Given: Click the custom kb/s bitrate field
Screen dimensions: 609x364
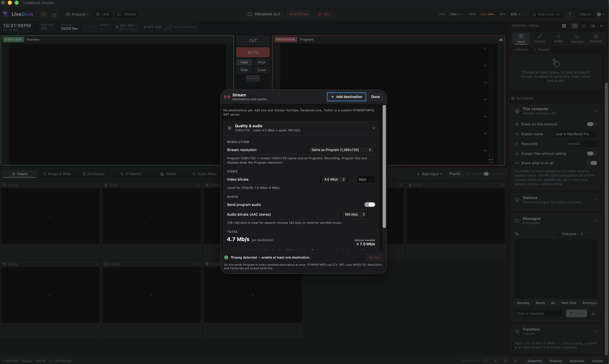Looking at the screenshot, I should pyautogui.click(x=365, y=179).
